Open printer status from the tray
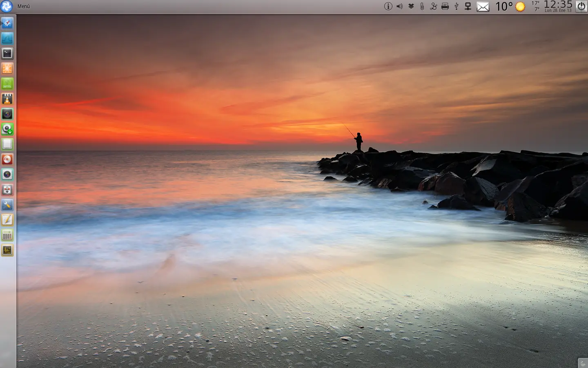 point(445,6)
